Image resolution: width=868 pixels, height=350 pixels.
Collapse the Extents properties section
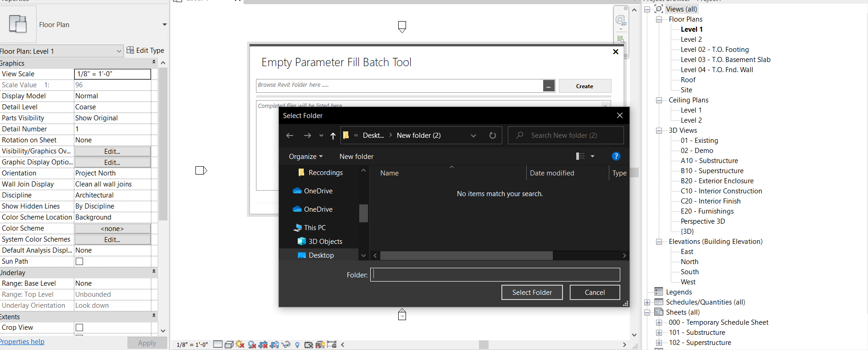(154, 316)
